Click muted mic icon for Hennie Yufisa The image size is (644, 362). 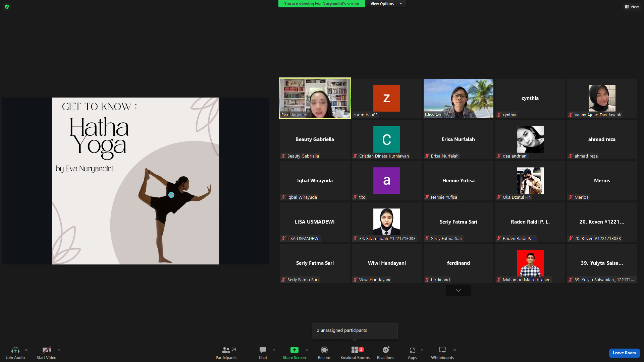[x=427, y=197]
